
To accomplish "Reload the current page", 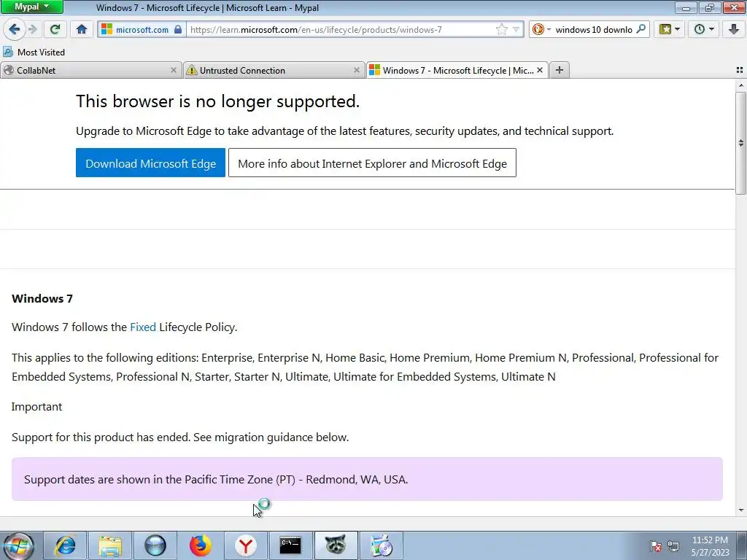I will 55,29.
